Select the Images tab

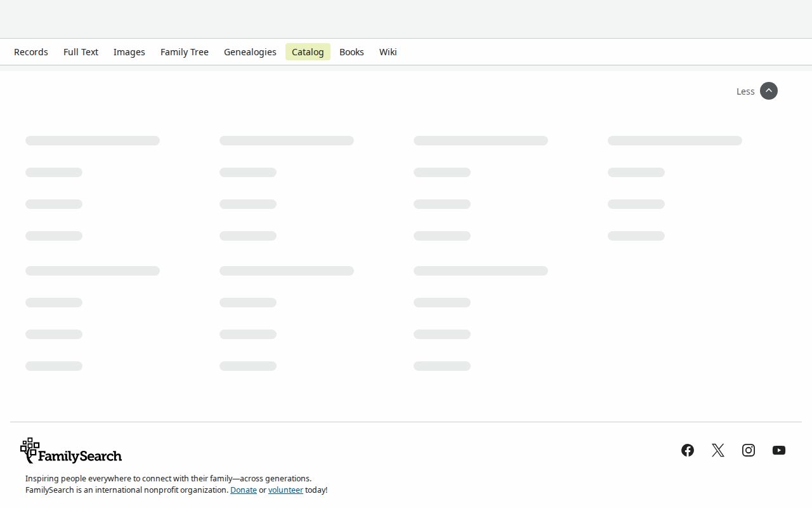click(129, 52)
